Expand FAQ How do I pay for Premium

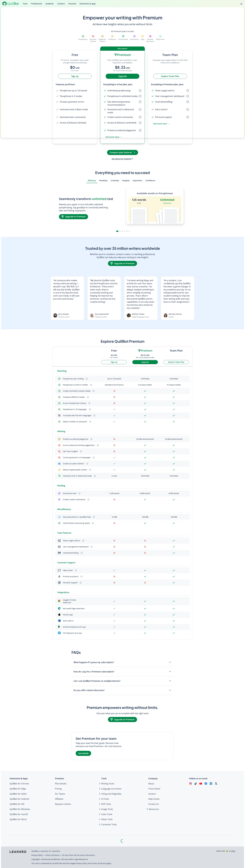122,671
